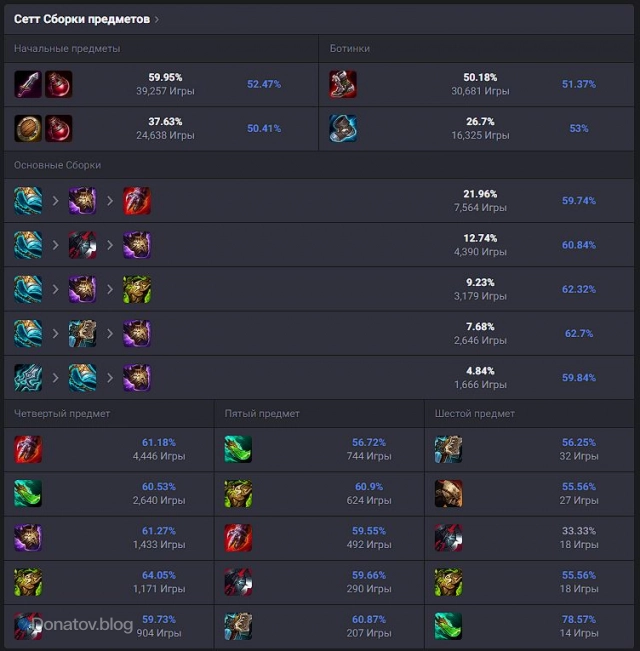Viewport: 640px width, 651px height.
Task: Select the red boots icon with 50.18% pick rate
Action: pyautogui.click(x=343, y=85)
